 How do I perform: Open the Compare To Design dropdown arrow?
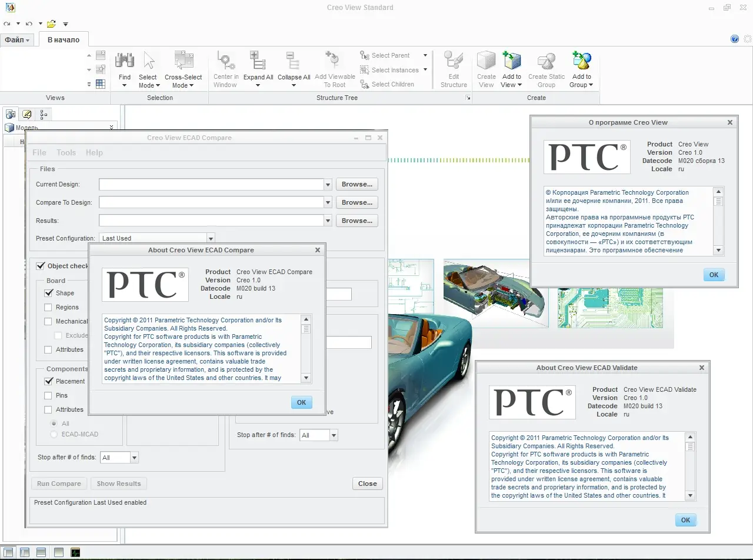tap(328, 202)
